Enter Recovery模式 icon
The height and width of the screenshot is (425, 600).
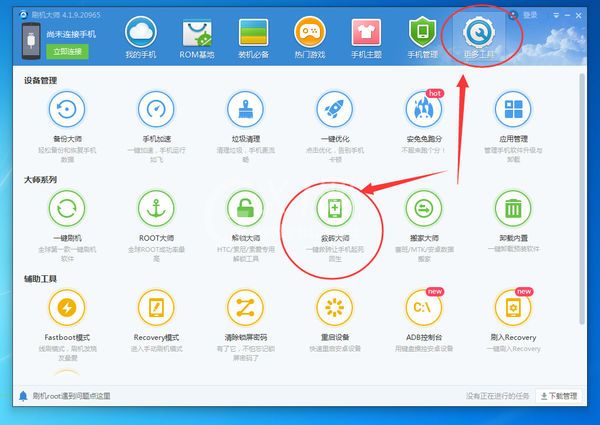(x=156, y=308)
